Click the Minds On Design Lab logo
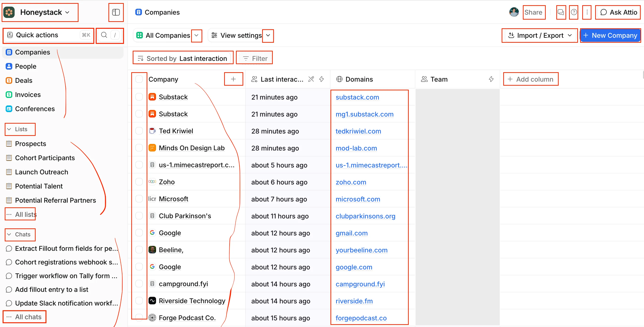This screenshot has width=644, height=327. 152,148
